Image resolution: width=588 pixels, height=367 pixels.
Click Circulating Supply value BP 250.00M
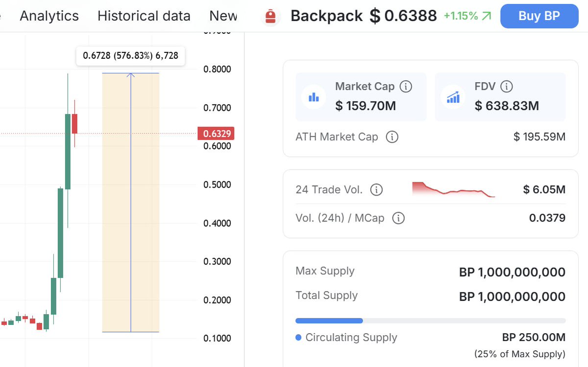(x=534, y=338)
